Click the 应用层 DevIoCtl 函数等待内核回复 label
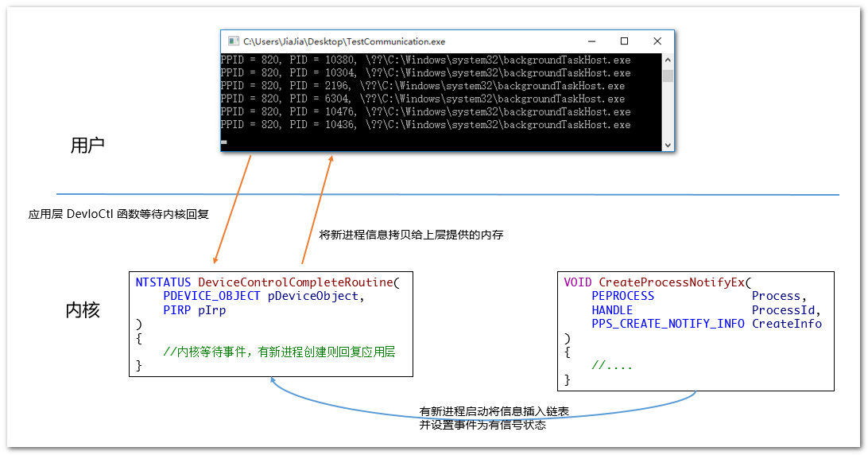 click(x=118, y=214)
